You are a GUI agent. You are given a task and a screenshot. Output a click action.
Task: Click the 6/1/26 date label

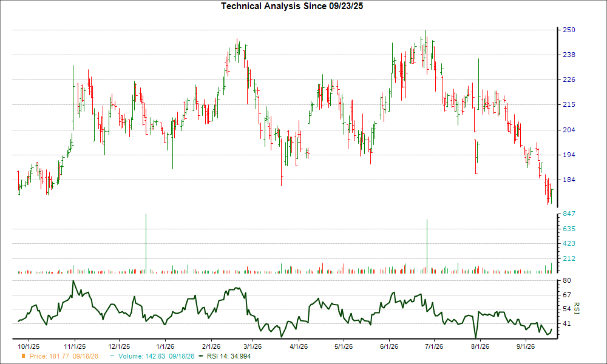pos(389,346)
